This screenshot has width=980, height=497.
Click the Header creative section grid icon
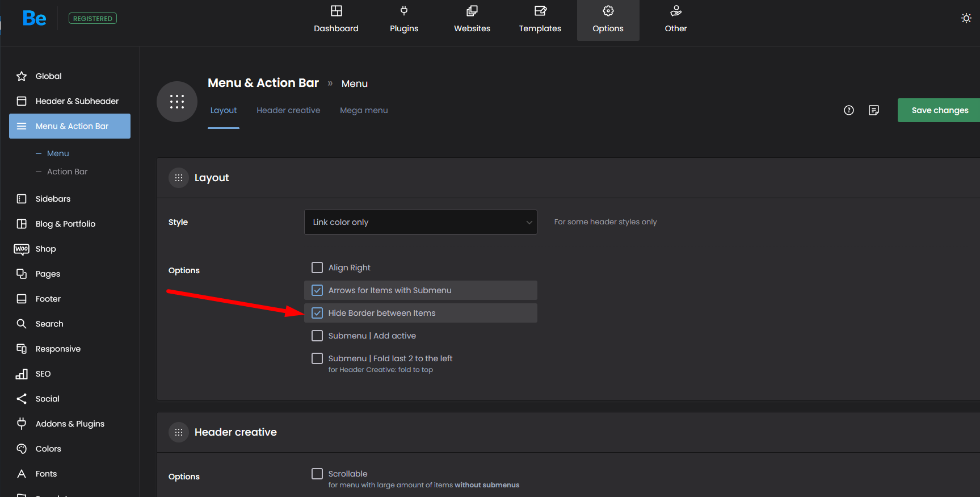179,432
